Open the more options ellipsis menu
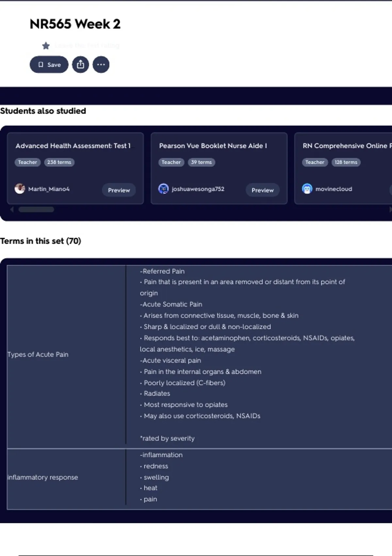The image size is (392, 556). [101, 64]
